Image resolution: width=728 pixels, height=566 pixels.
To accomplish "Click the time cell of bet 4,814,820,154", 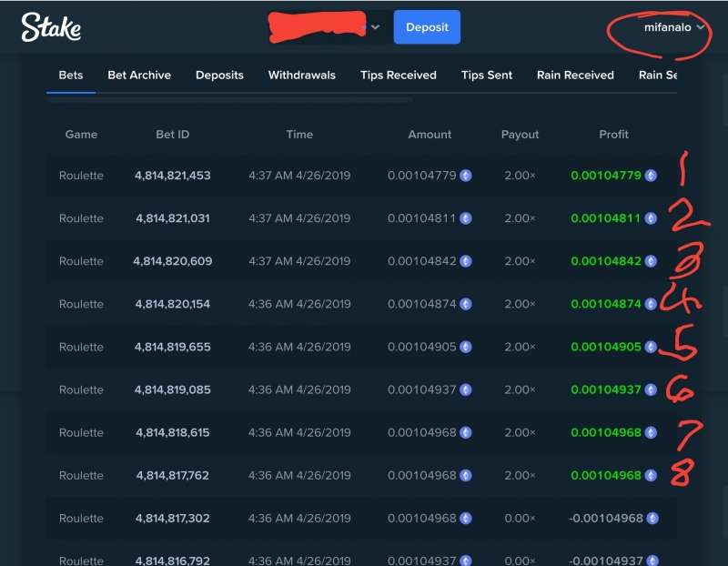I will coord(299,304).
